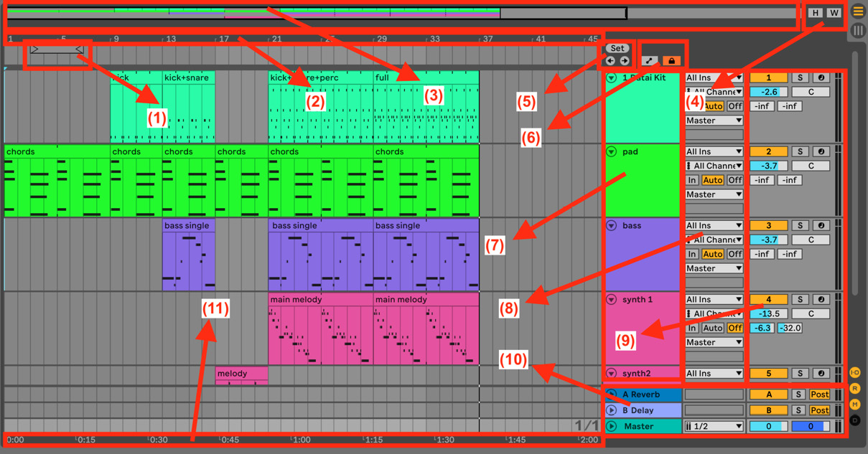Solo the pad track
The height and width of the screenshot is (454, 868).
click(x=800, y=151)
